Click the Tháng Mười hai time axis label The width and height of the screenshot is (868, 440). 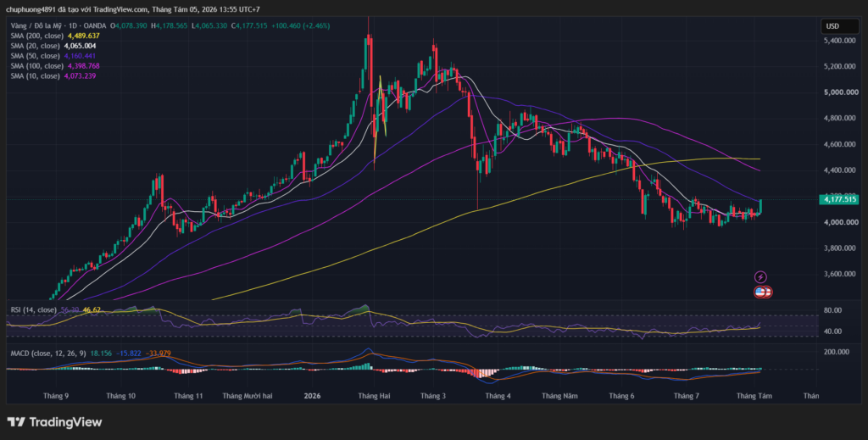tap(248, 396)
